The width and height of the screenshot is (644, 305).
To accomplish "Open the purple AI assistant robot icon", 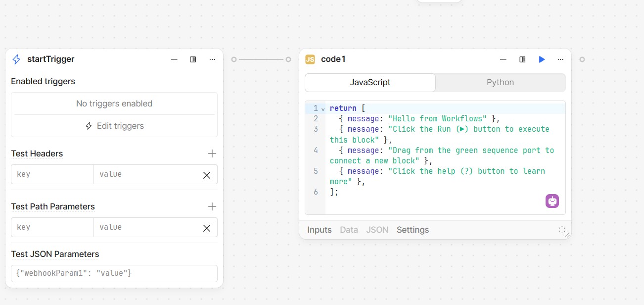I will coord(552,201).
